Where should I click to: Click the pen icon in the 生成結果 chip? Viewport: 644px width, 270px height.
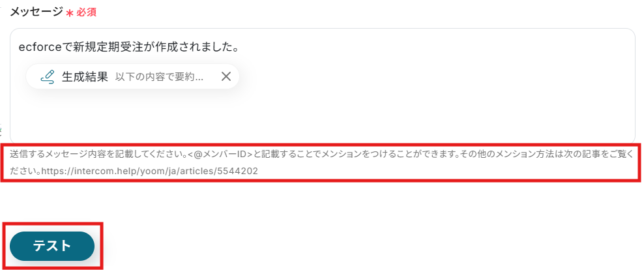coord(48,76)
